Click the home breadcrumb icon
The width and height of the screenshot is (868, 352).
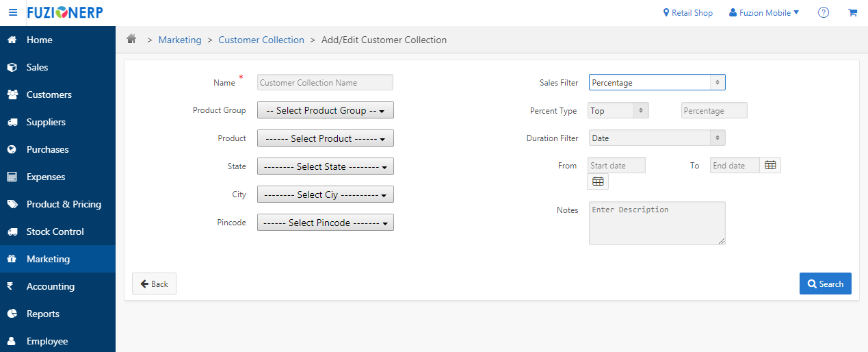tap(131, 40)
